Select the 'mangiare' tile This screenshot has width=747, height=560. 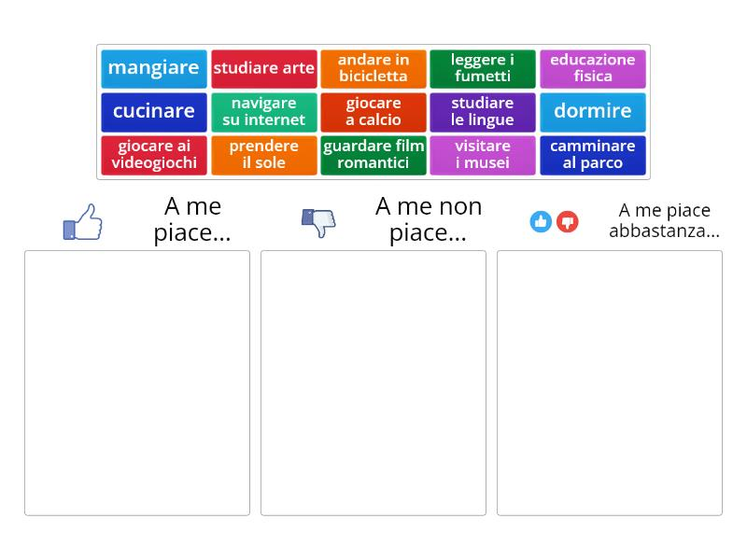[x=154, y=68]
